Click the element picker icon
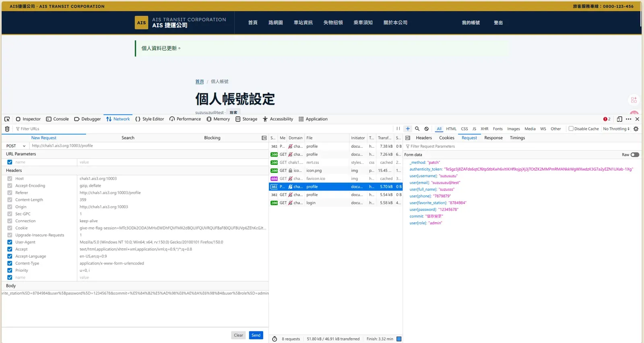This screenshot has width=644, height=343. 7,119
